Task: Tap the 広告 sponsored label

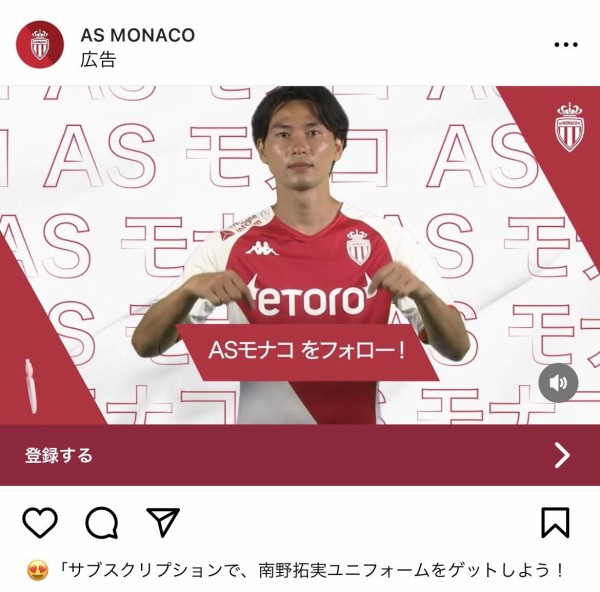Action: 98,60
